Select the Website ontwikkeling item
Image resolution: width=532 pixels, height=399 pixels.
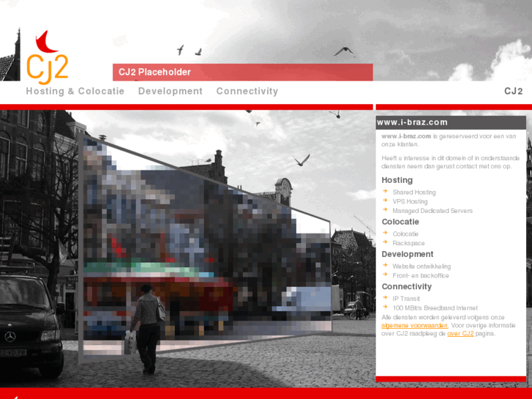pyautogui.click(x=422, y=266)
